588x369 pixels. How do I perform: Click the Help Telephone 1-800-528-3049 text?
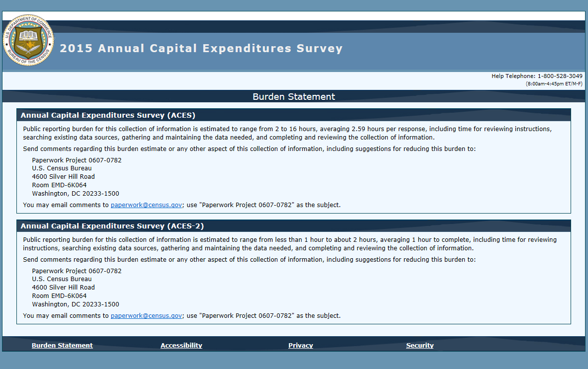(x=537, y=76)
